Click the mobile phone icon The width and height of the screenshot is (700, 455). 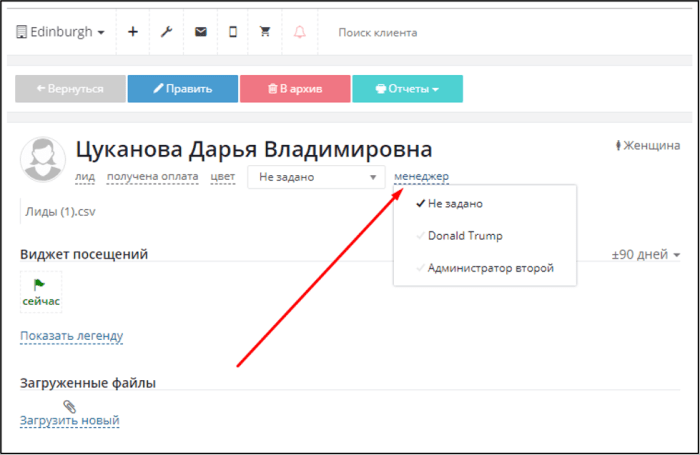(x=233, y=32)
